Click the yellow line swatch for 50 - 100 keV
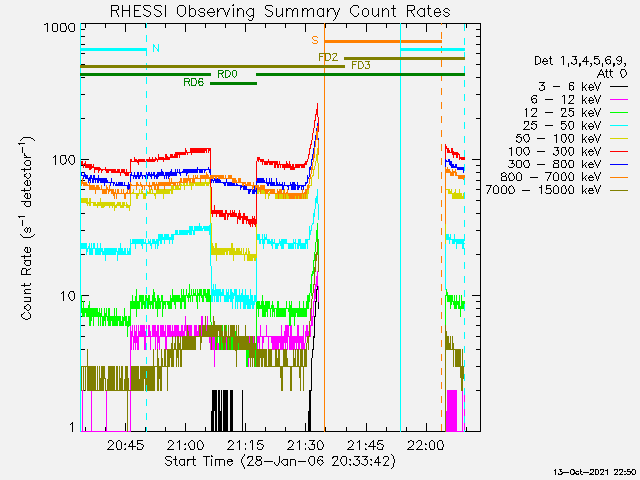The height and width of the screenshot is (480, 640). click(619, 139)
